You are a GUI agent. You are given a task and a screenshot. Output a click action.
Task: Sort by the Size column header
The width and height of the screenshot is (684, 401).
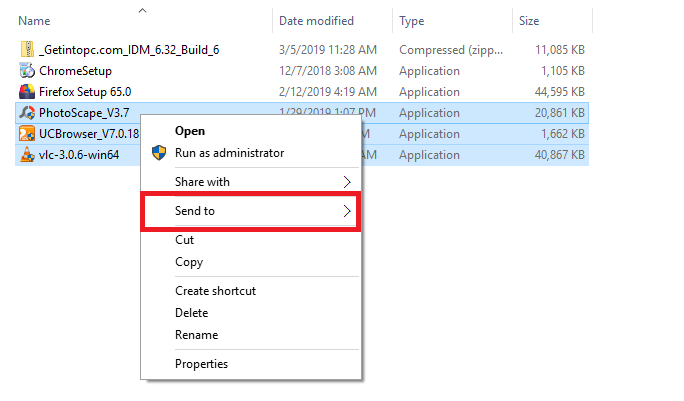[529, 21]
